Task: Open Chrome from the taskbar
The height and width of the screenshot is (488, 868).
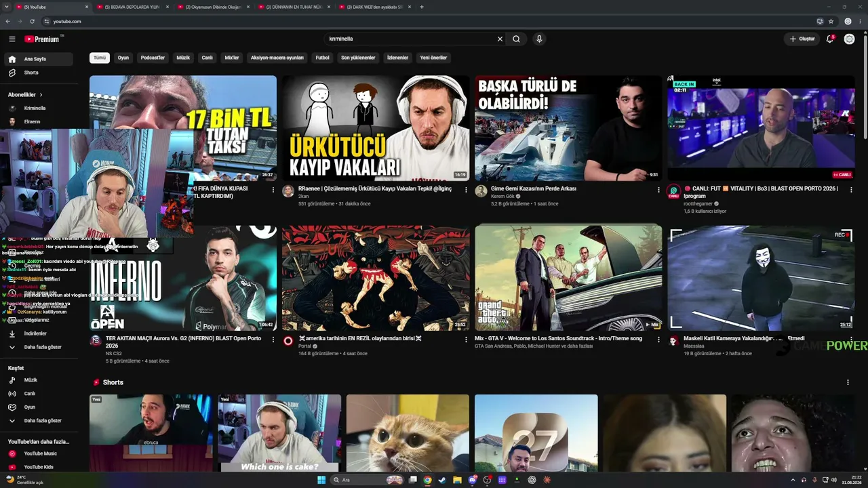Action: [x=427, y=480]
